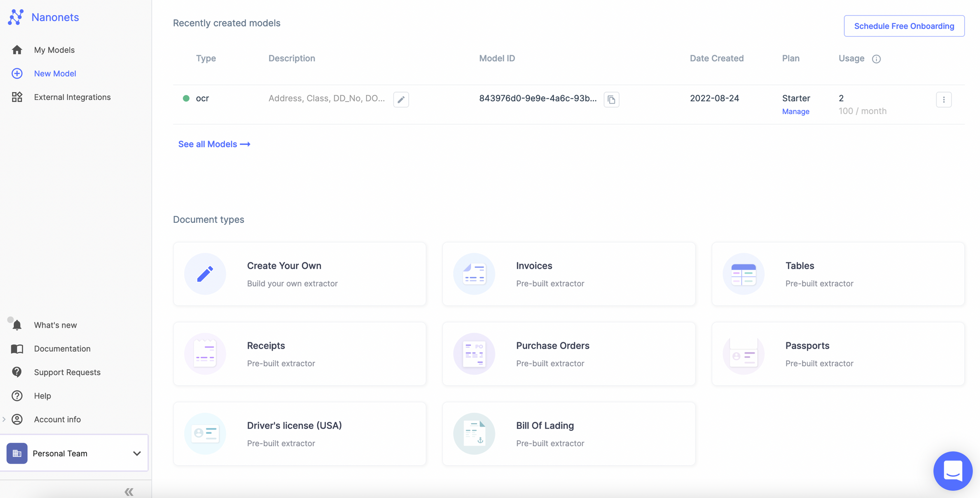Open the Passports pre-built extractor card
980x498 pixels.
pyautogui.click(x=837, y=354)
